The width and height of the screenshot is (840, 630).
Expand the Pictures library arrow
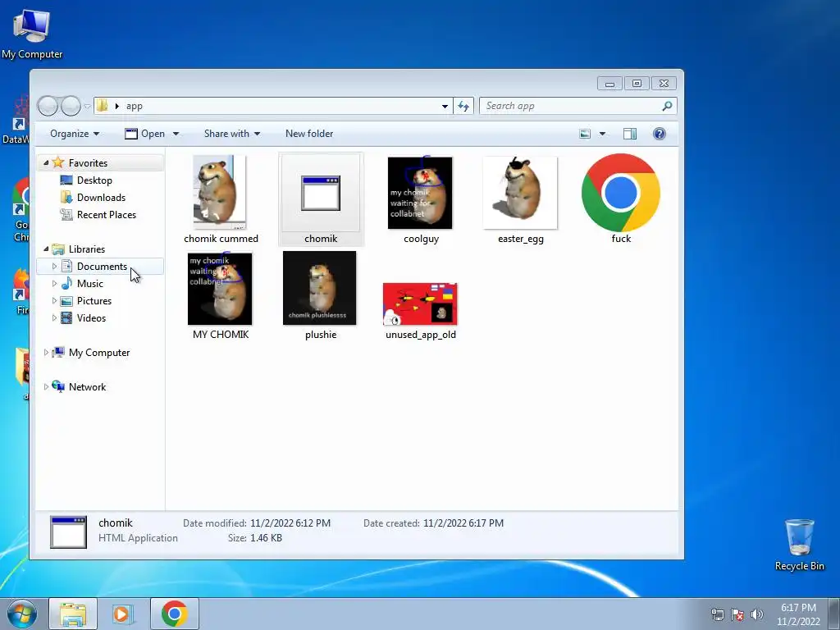(x=54, y=300)
